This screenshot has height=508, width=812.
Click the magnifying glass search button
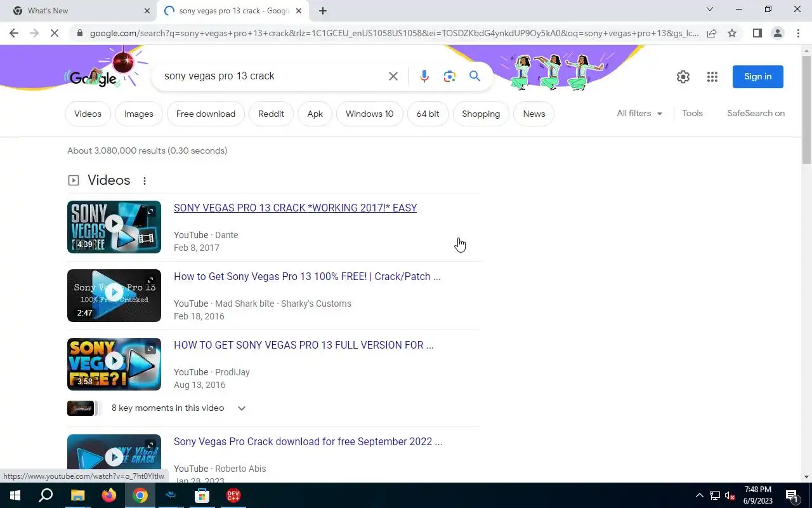point(475,76)
